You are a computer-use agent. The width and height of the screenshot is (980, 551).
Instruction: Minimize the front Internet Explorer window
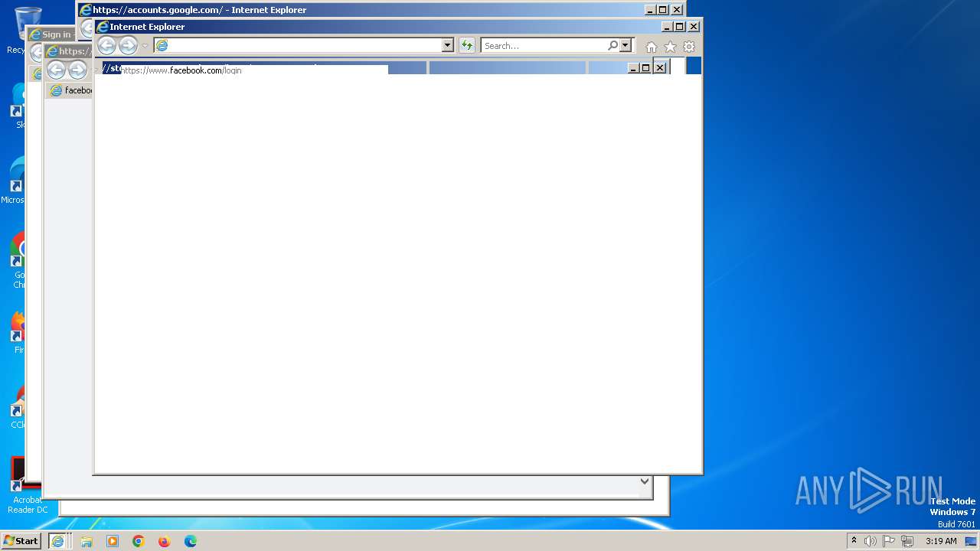click(666, 27)
